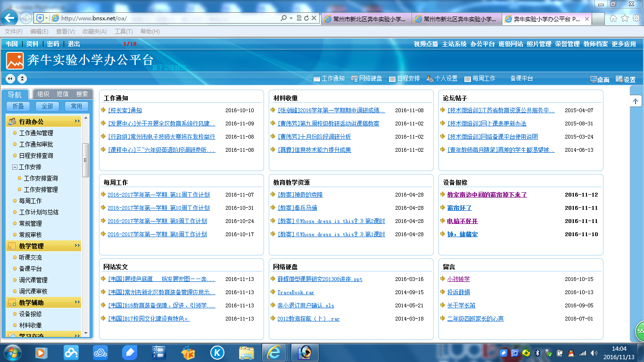Screen dimensions: 644x362
Task: Click green 55 circular badge at right edge
Action: [x=640, y=331]
